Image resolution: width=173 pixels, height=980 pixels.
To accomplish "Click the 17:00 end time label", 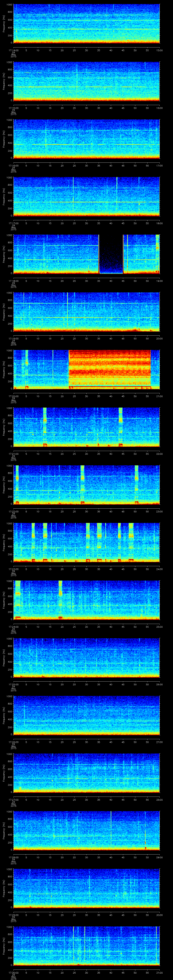I will [x=159, y=166].
